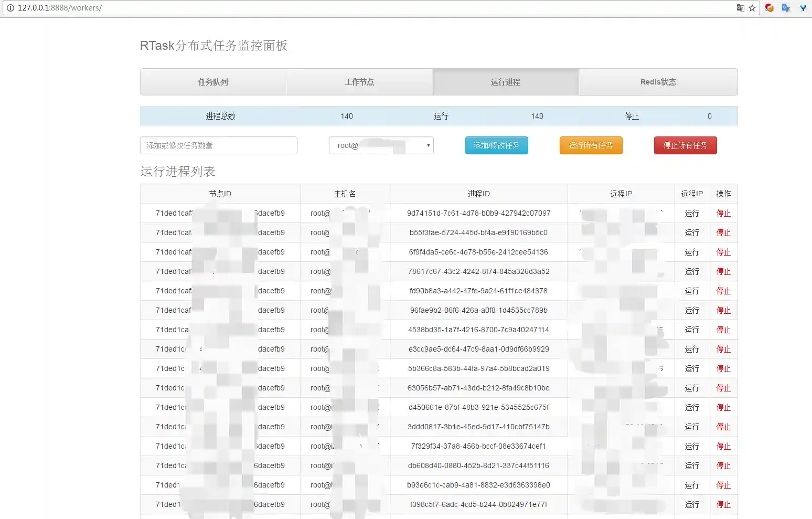Stop the process 4538bd35-1a7f

point(723,330)
